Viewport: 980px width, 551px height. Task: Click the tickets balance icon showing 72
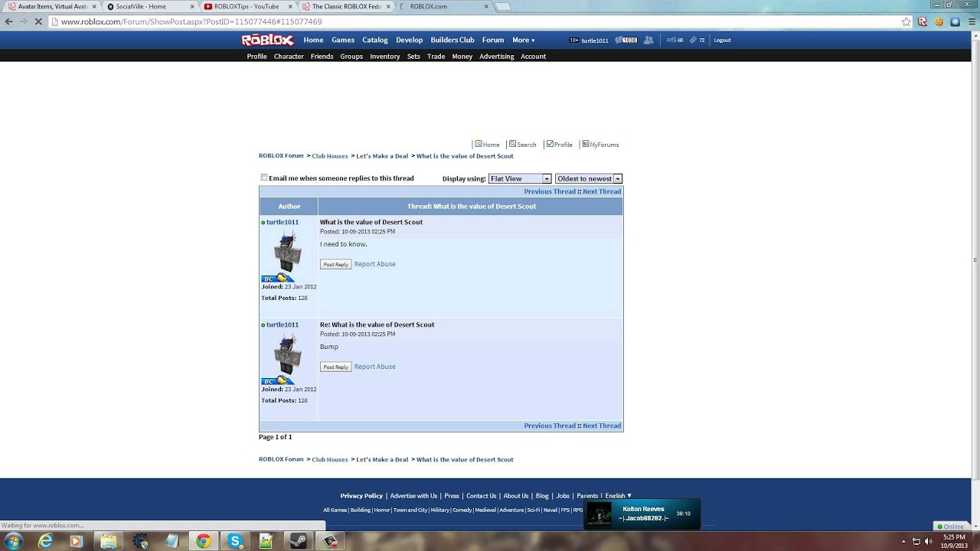[697, 40]
